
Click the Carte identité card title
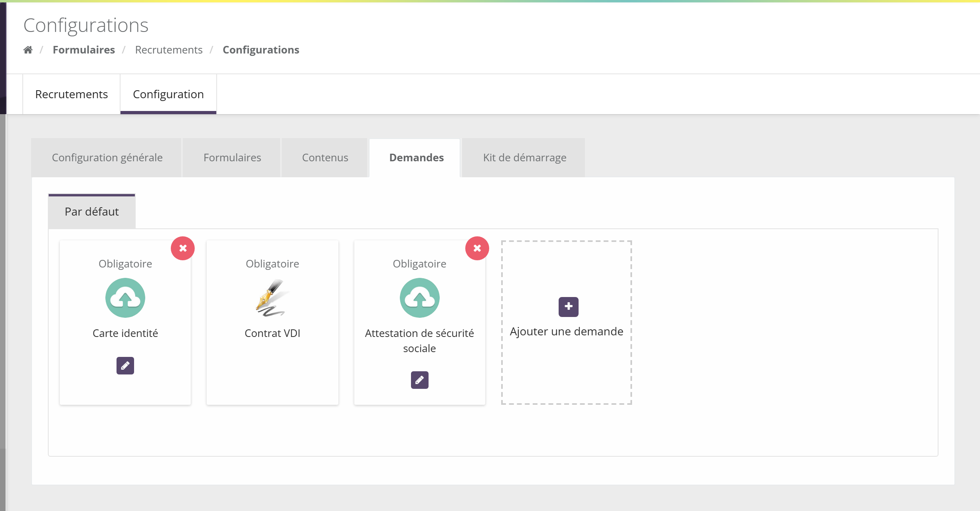click(125, 333)
